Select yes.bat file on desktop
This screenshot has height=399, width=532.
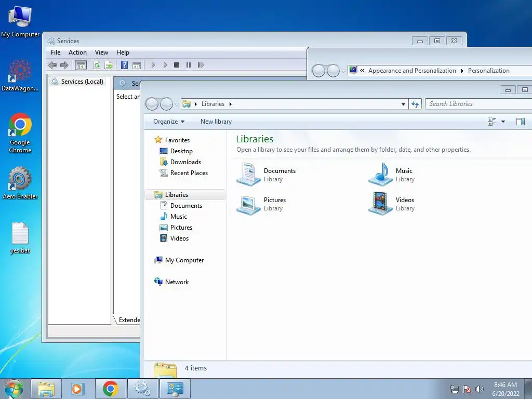20,238
